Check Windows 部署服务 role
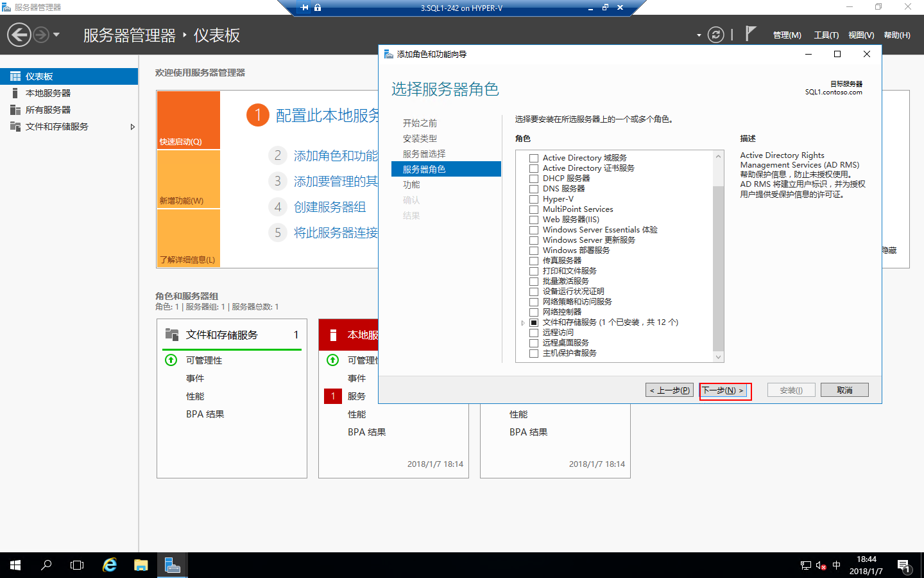 pos(534,250)
